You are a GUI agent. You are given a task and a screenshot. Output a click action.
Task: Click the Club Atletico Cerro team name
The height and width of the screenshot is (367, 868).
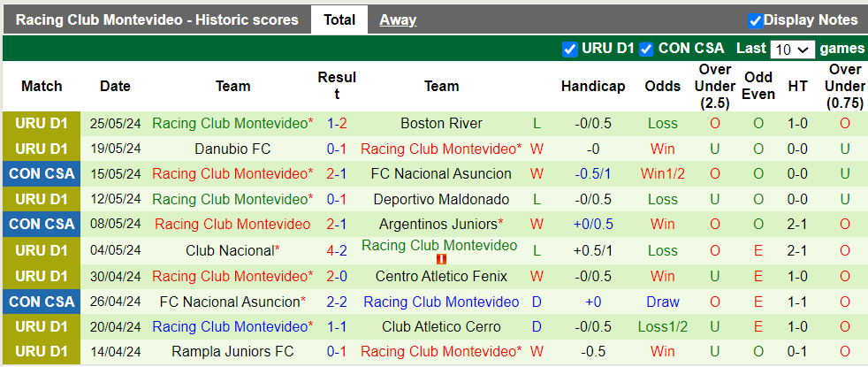(441, 327)
